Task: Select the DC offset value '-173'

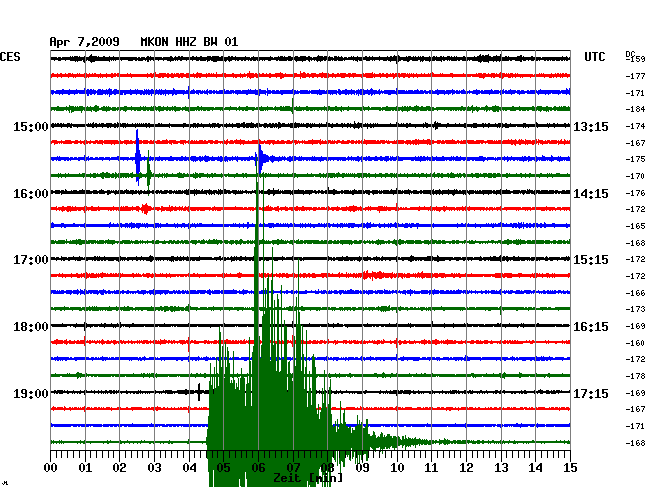Action: 635,309
